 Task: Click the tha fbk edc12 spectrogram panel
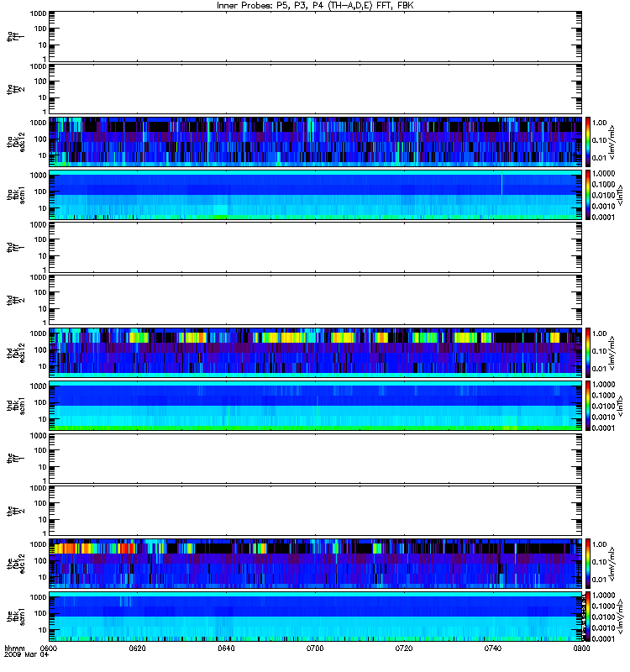pos(316,142)
